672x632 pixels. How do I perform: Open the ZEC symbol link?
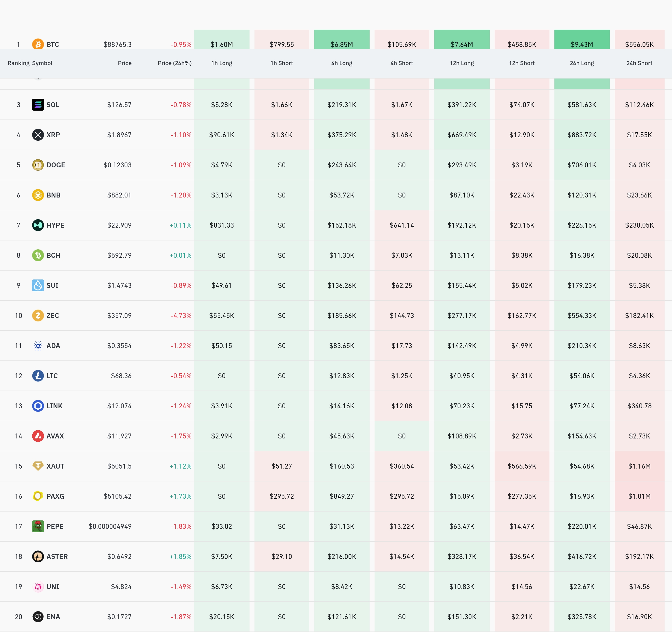(53, 316)
